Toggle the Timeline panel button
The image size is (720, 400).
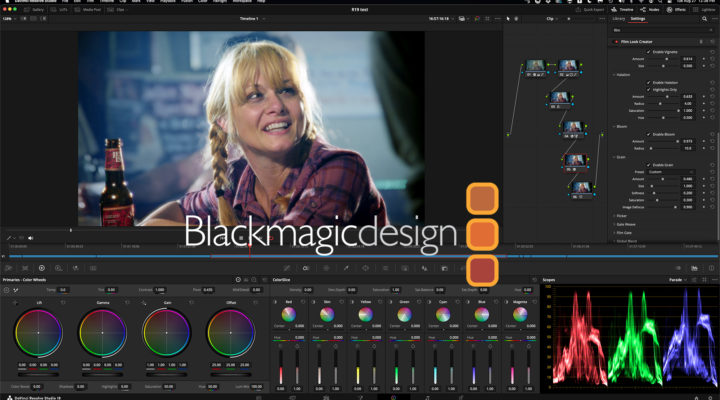click(622, 10)
